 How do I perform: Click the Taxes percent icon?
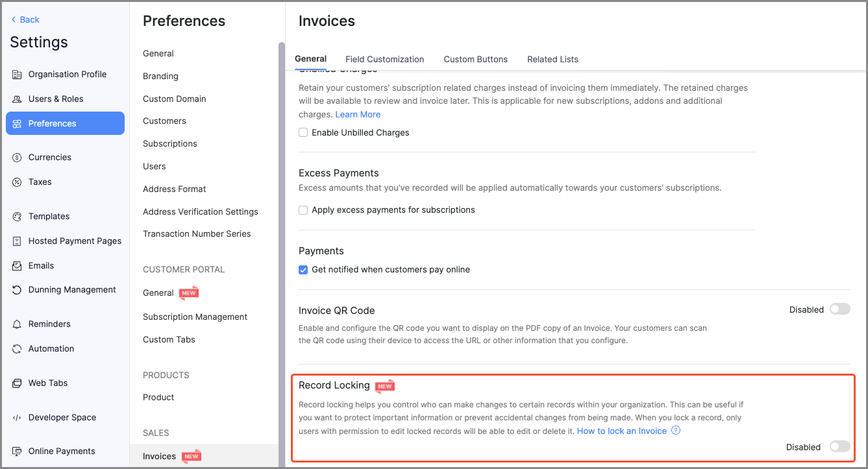pos(17,182)
